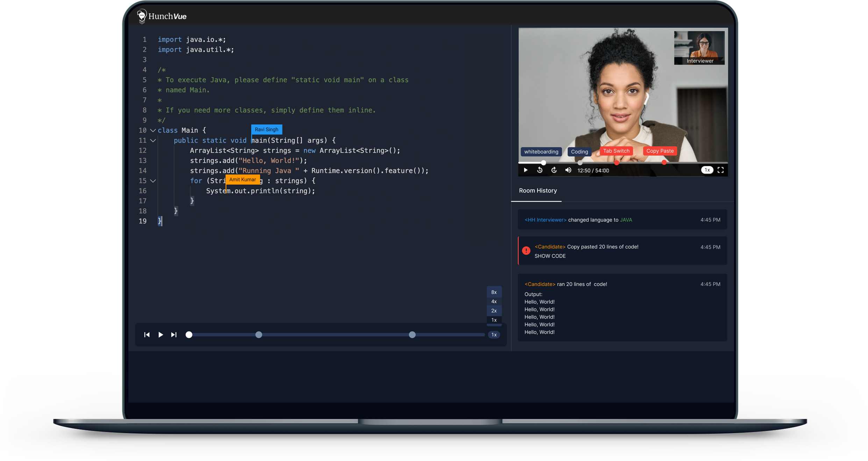Click the HunchVue logo
Screen dimensions: 868x461
(x=162, y=16)
